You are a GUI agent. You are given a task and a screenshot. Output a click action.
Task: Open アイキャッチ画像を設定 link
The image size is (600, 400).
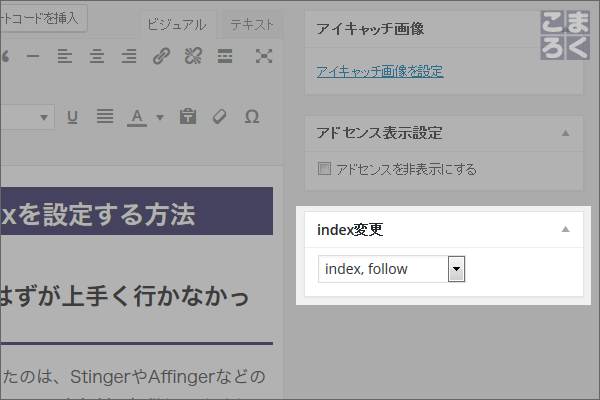tap(380, 71)
